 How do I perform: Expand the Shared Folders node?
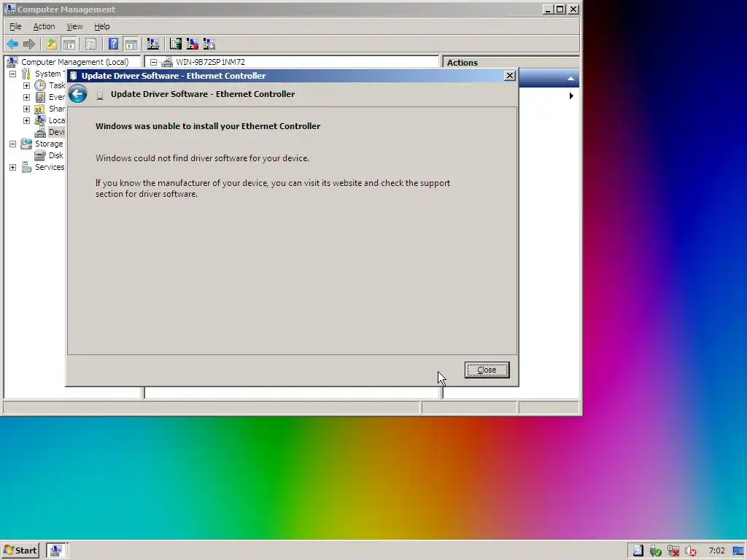27,109
